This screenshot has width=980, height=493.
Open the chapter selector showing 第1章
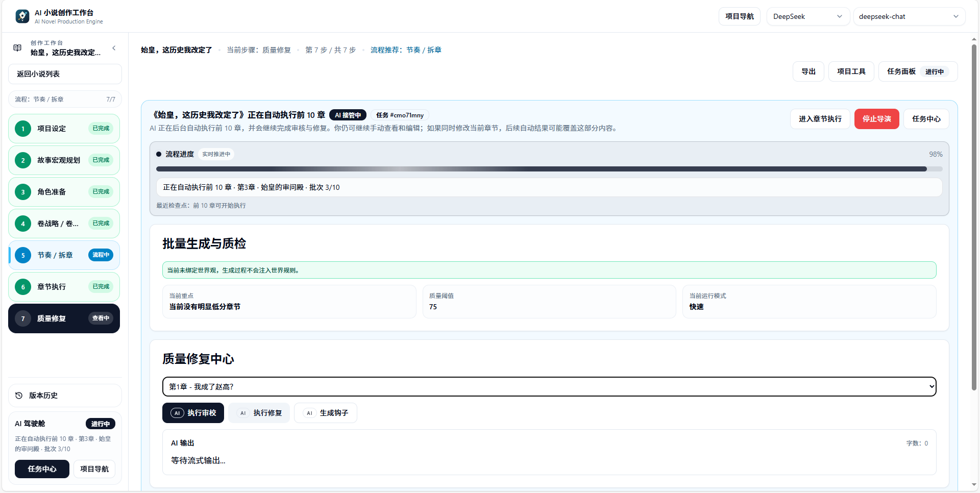(549, 386)
